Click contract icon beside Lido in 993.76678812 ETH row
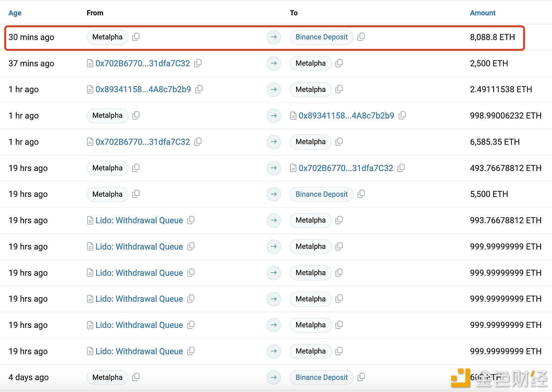Viewport: 552px width, 392px height. [90, 220]
